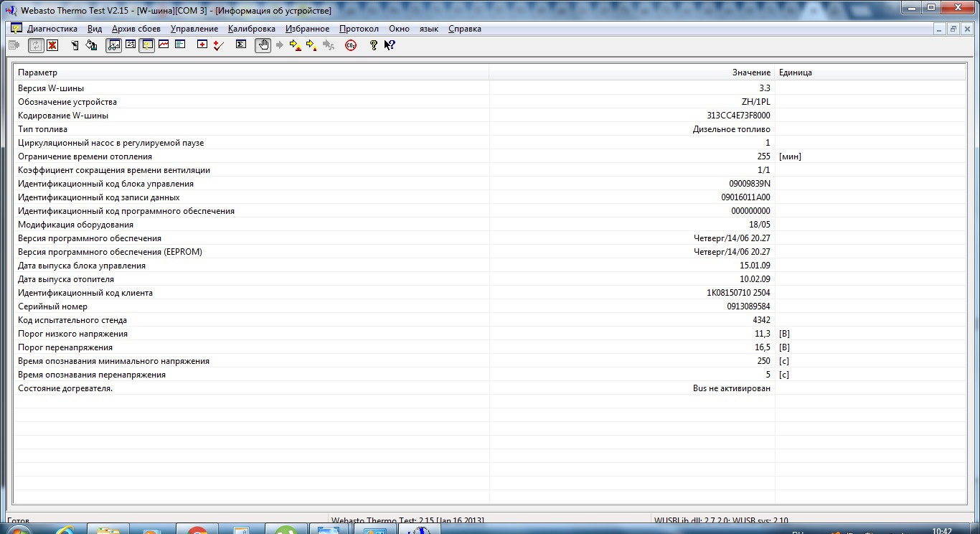Select the Обозначение устройства row
980x534 pixels.
click(x=490, y=102)
